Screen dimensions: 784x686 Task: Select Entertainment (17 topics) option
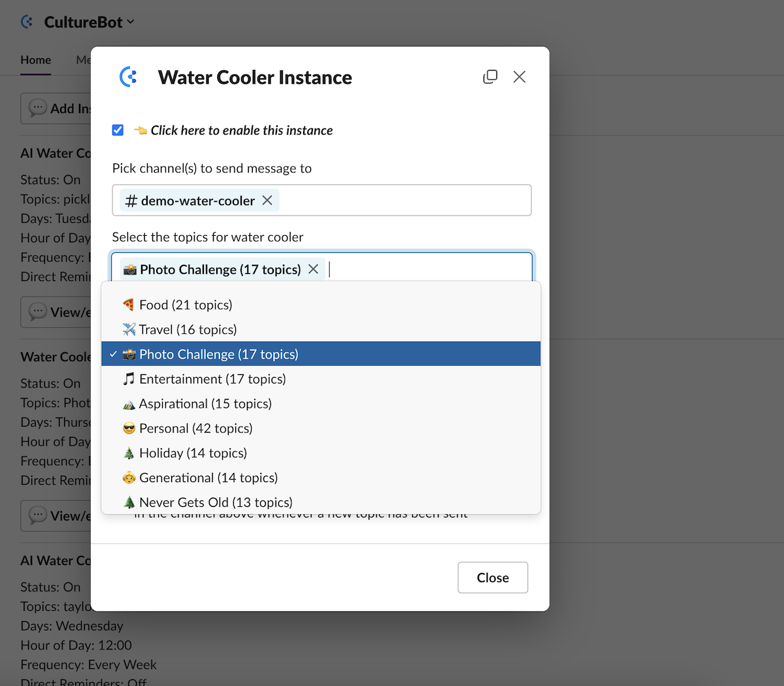(x=321, y=379)
